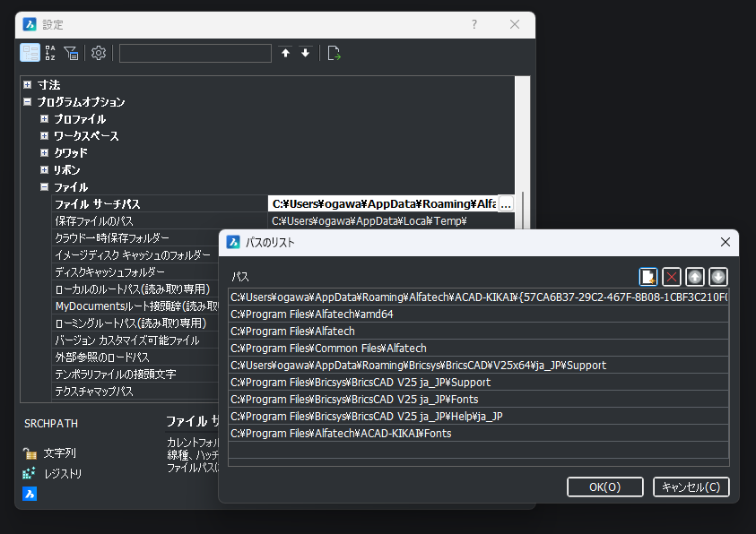Jump to previous search result up arrow
The image size is (756, 534).
pos(285,53)
